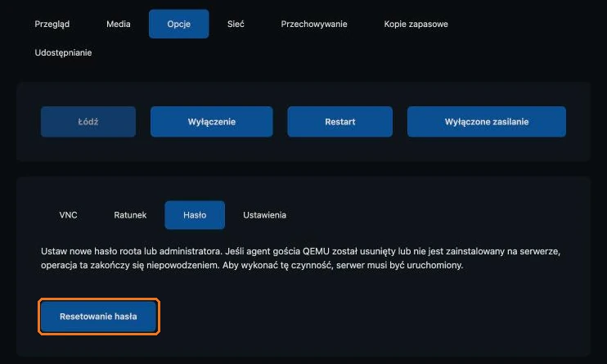
Task: Select the Hasło sub-tab
Action: click(195, 215)
